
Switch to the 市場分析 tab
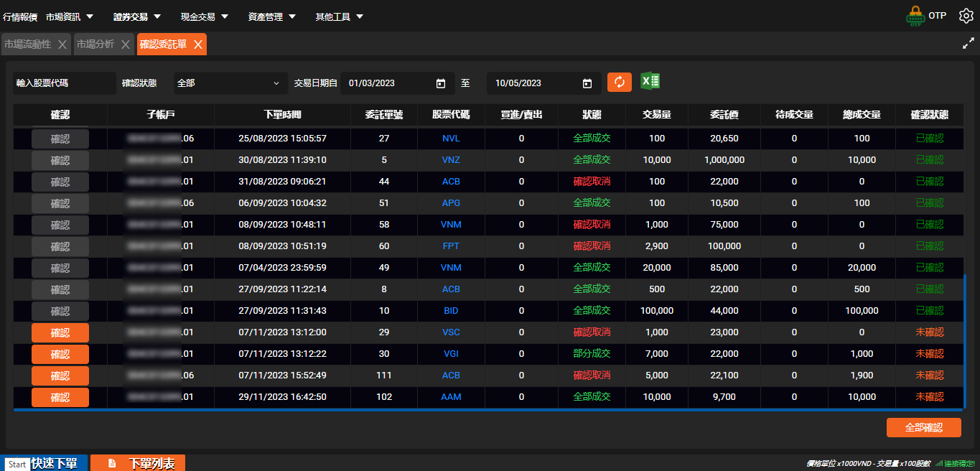coord(95,45)
